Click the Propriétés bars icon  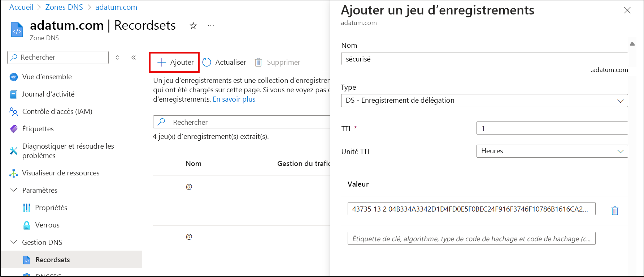point(27,208)
